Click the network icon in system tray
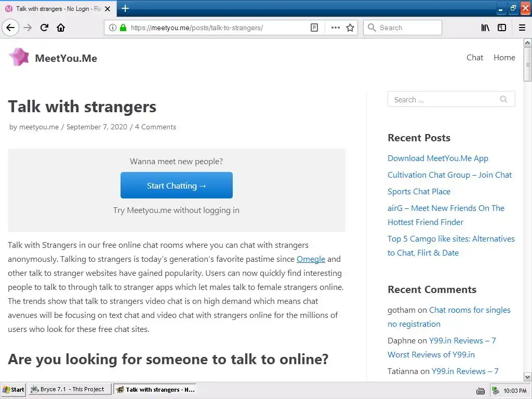 pos(495,391)
